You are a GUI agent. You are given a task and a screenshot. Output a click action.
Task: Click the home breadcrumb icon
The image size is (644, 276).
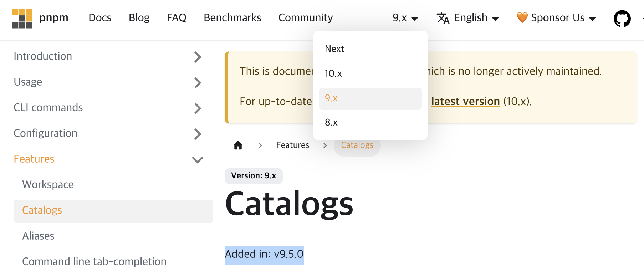click(x=238, y=145)
